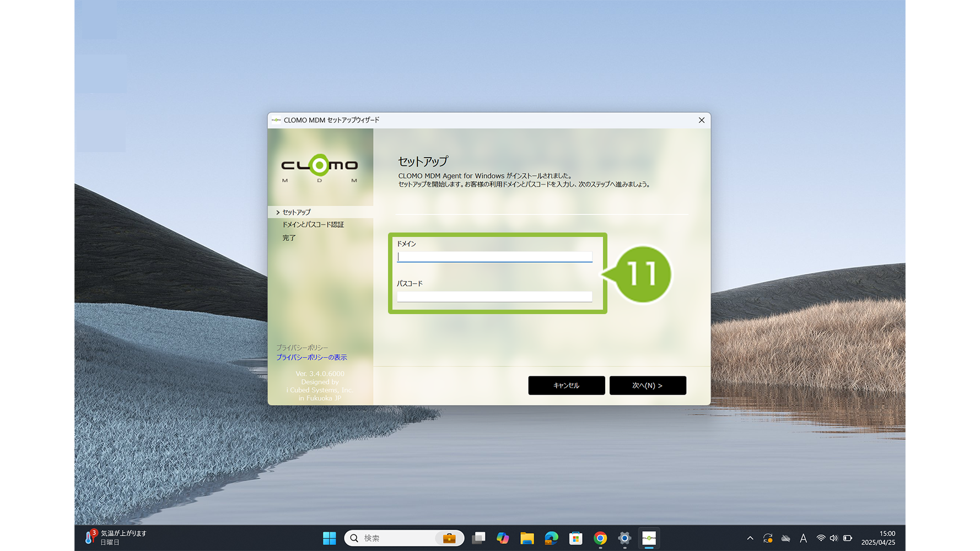Open the clock showing 15:00 2025/04/25

878,538
